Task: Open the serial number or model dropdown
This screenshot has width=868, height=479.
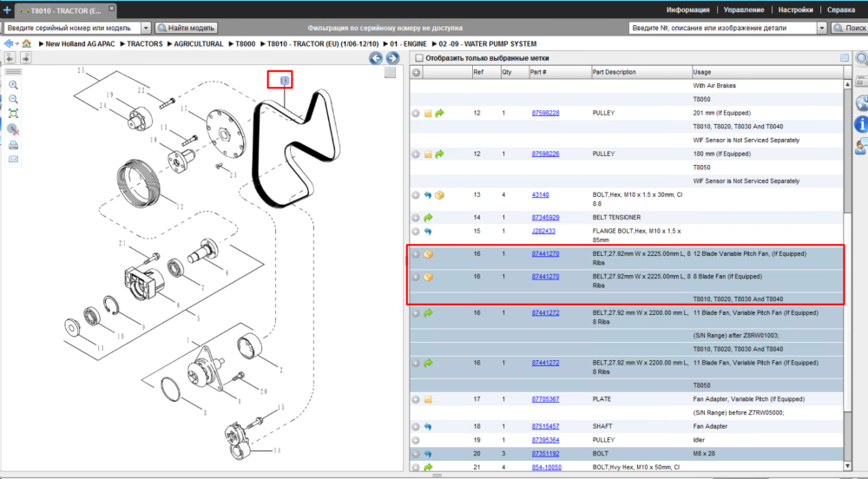Action: [146, 28]
